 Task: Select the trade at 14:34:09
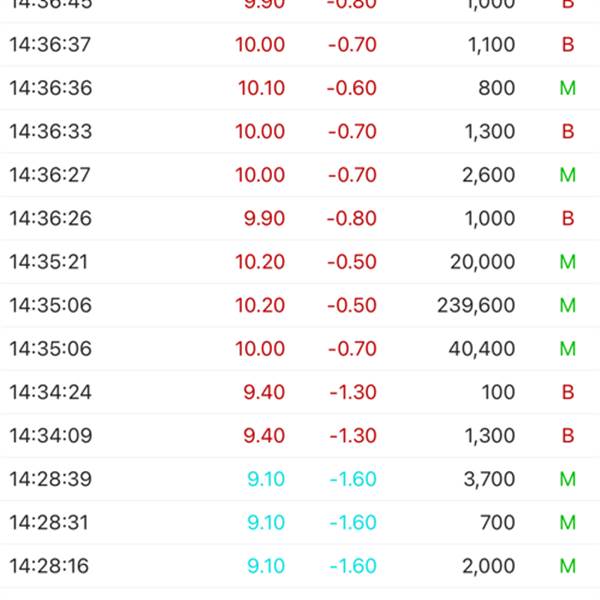click(300, 436)
